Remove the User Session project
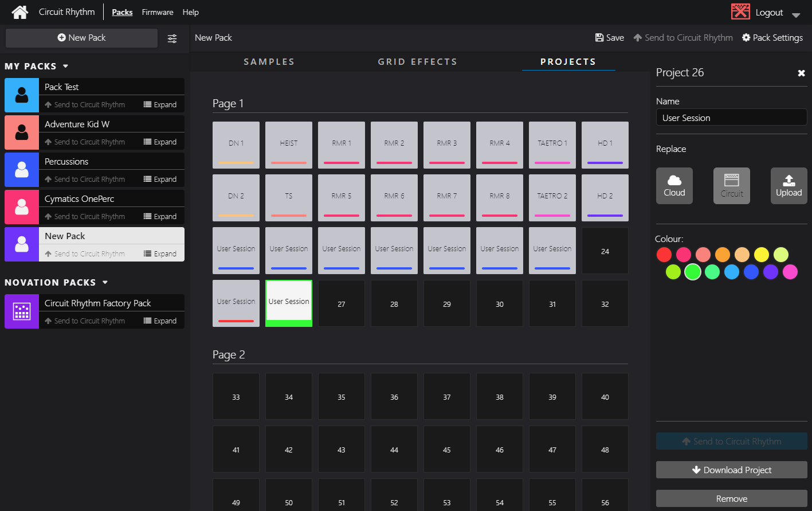Viewport: 812px width, 511px height. pyautogui.click(x=731, y=498)
